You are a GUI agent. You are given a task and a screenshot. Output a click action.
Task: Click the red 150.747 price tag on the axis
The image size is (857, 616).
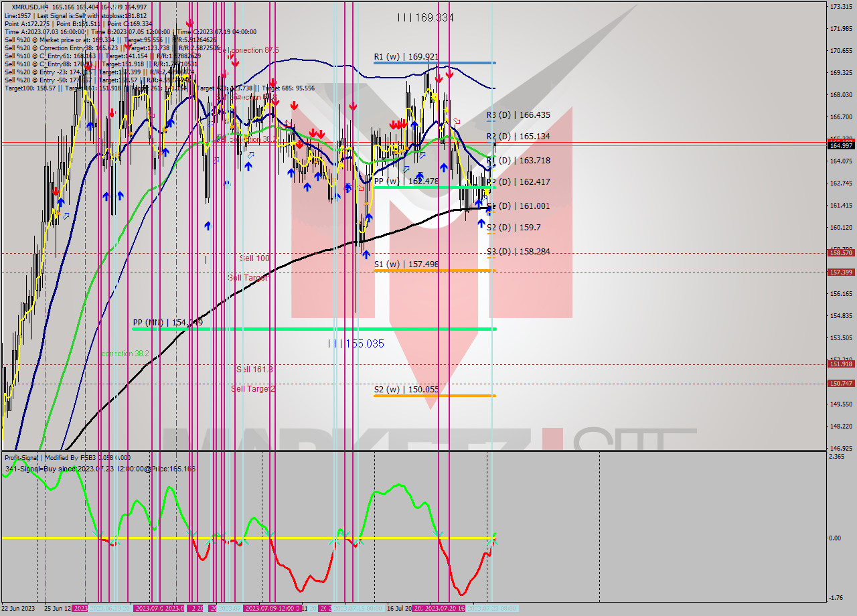(x=841, y=384)
